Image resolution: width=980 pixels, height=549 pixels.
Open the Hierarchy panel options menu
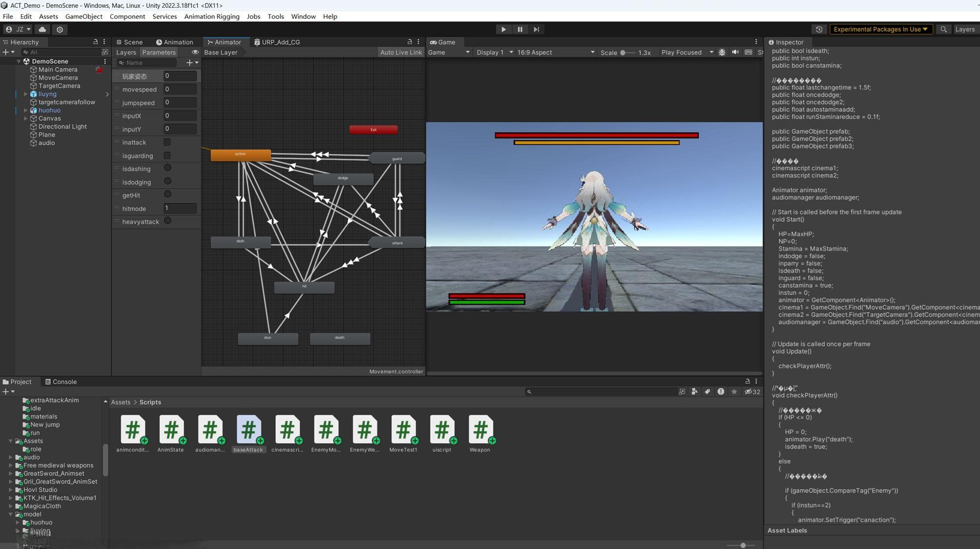tap(104, 42)
